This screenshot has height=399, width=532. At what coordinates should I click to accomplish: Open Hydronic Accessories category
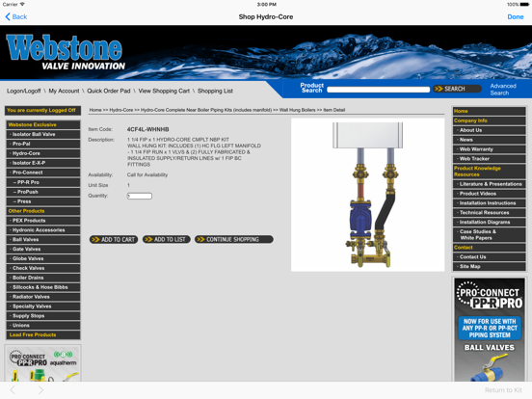pyautogui.click(x=43, y=230)
